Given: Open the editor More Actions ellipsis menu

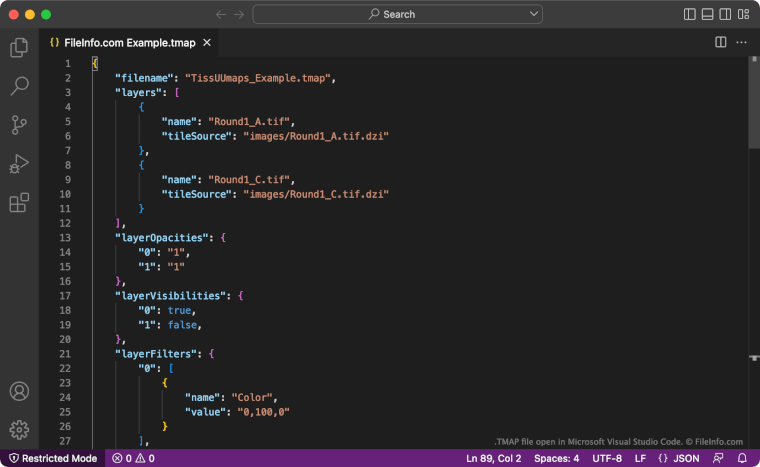Looking at the screenshot, I should click(x=742, y=42).
